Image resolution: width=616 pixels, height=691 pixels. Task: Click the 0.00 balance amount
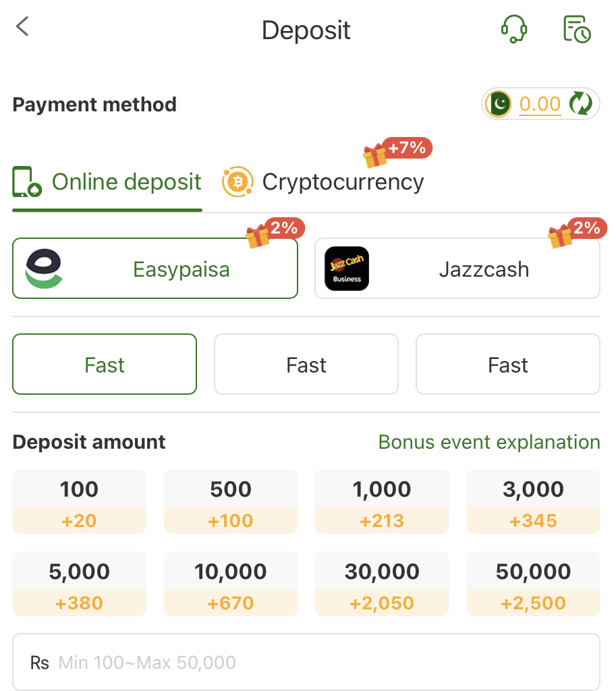click(540, 104)
